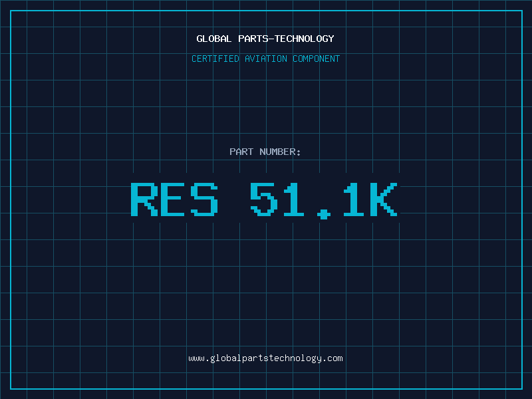Select the word PARTS-TECHNOLOGY in the header
This screenshot has height=399, width=532.
[285, 39]
